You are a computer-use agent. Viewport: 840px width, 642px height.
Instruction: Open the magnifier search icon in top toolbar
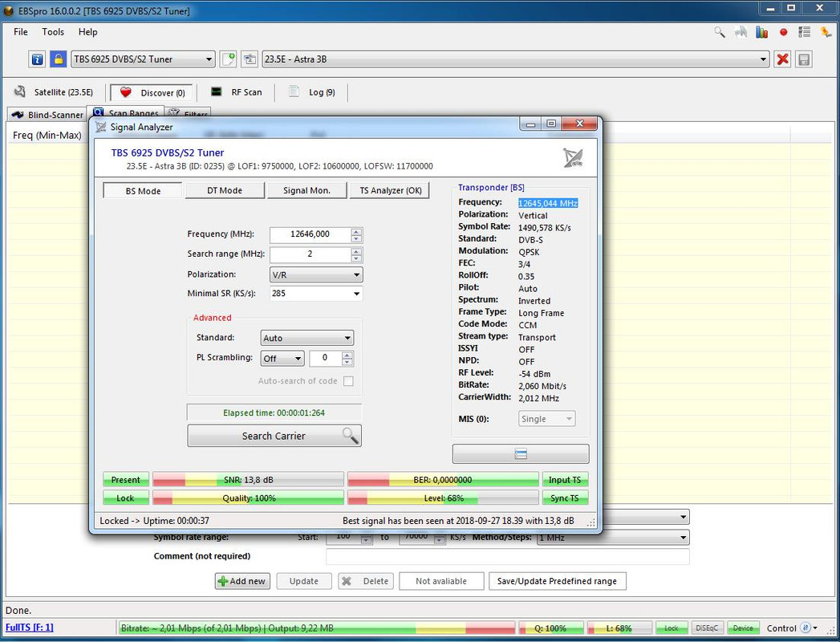pyautogui.click(x=720, y=32)
